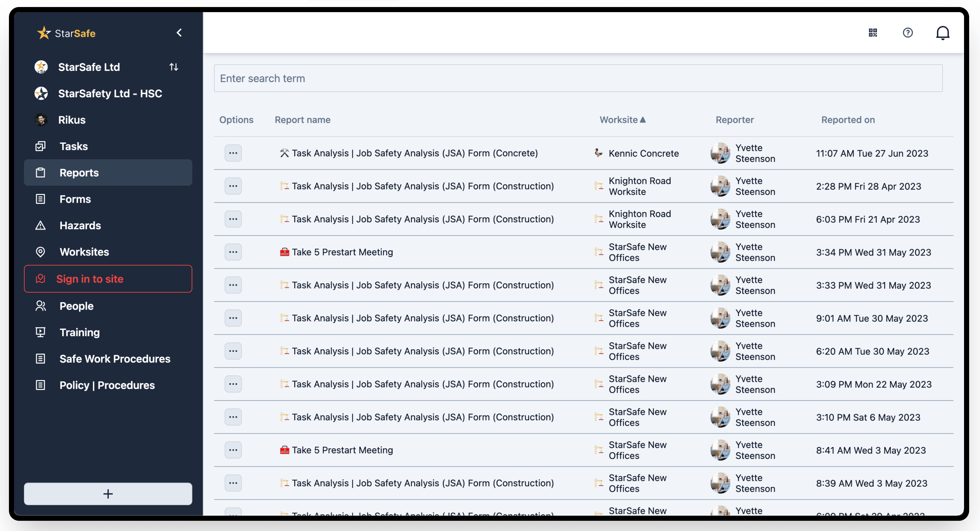
Task: Open the notifications bell
Action: coord(942,33)
